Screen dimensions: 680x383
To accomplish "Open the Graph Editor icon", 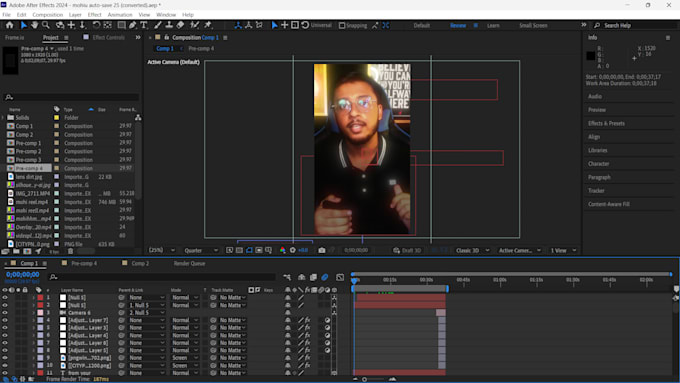I will pyautogui.click(x=340, y=277).
